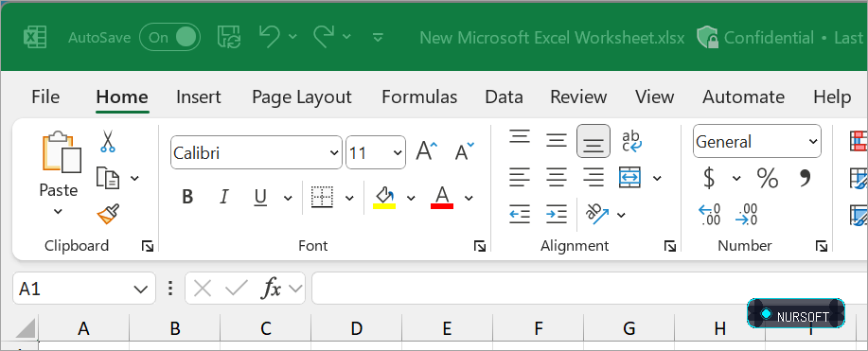Switch to the Data tab
868x351 pixels.
[x=504, y=97]
